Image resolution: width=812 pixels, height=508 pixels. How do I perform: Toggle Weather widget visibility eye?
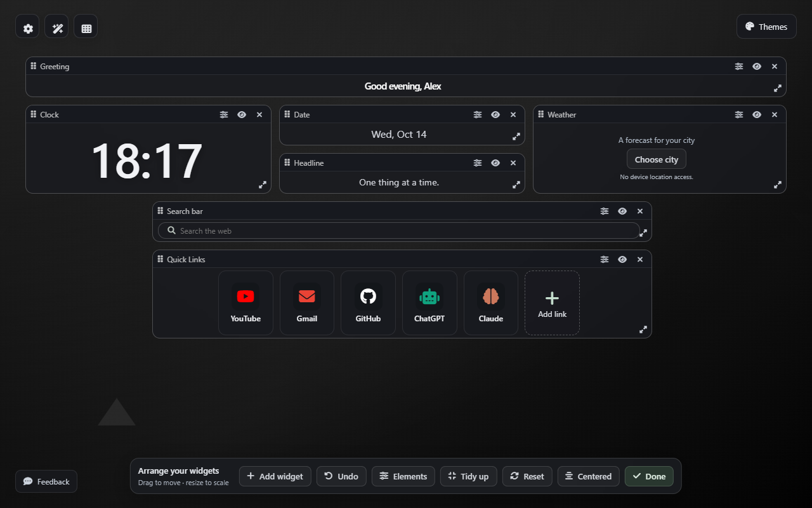[757, 114]
